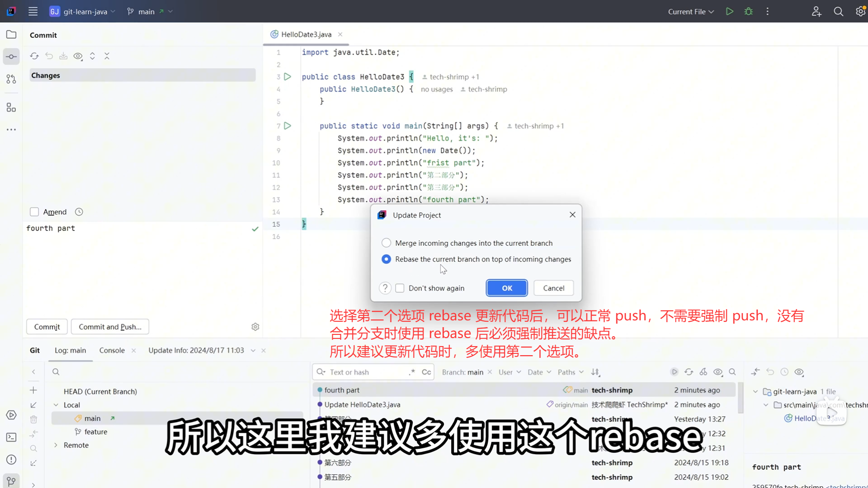Click the Shelve changes icon in Commit toolbar
Viewport: 868px width, 488px height.
63,56
